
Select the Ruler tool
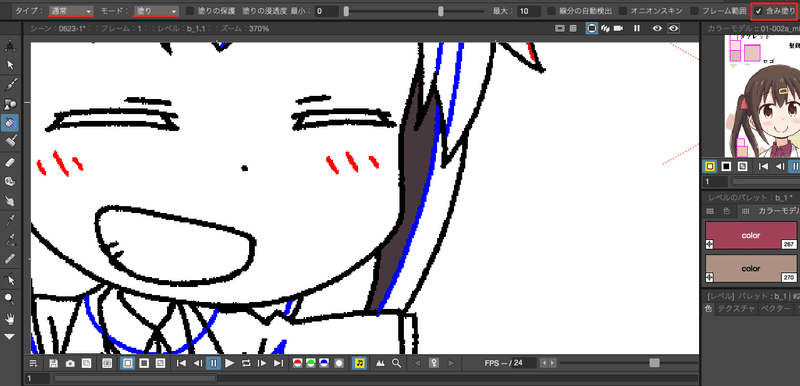tap(10, 259)
